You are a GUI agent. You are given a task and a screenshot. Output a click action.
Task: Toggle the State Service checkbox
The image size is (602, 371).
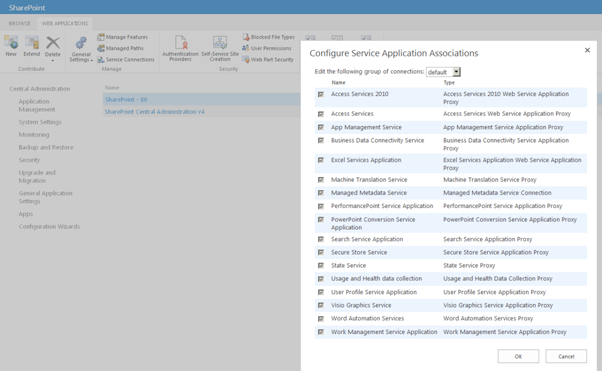click(321, 266)
